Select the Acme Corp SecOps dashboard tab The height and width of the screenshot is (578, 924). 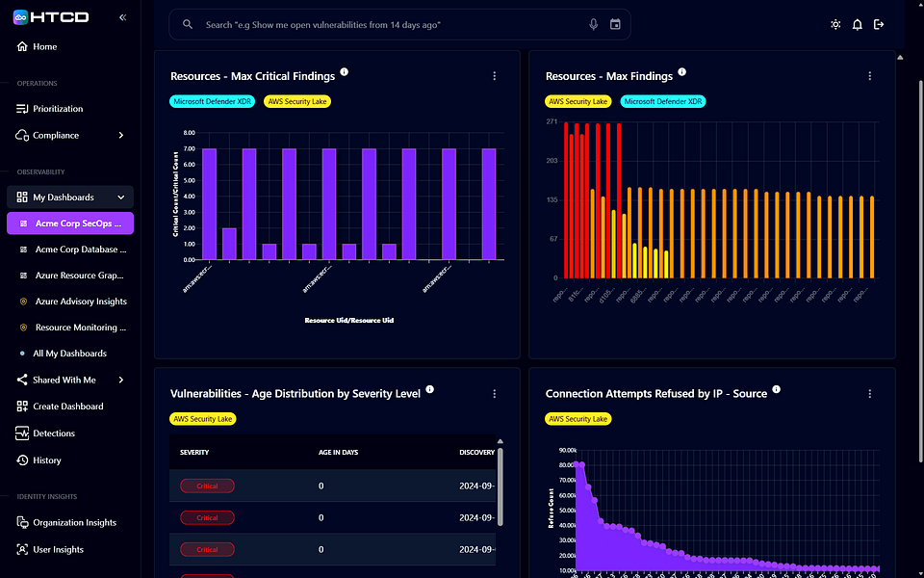click(x=69, y=223)
